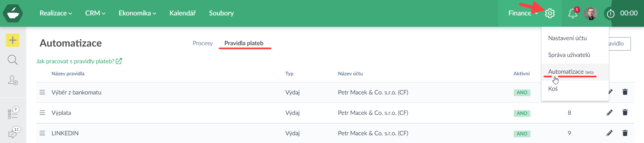Click the user profile avatar
Screen dimensions: 644x143
591,13
